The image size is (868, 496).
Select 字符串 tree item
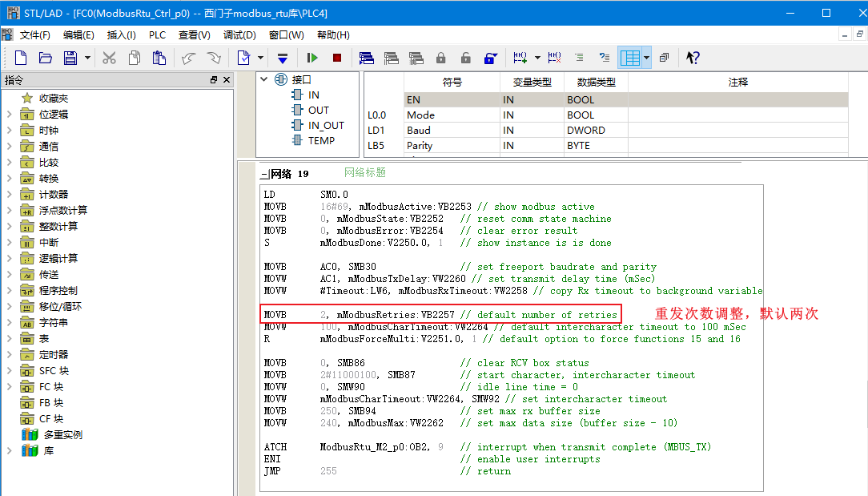(x=53, y=323)
